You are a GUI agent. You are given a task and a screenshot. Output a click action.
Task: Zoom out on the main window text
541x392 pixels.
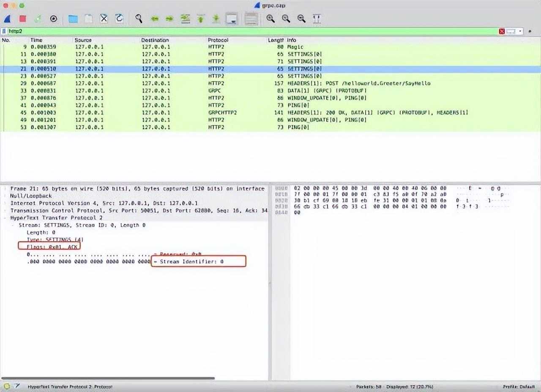pyautogui.click(x=286, y=19)
